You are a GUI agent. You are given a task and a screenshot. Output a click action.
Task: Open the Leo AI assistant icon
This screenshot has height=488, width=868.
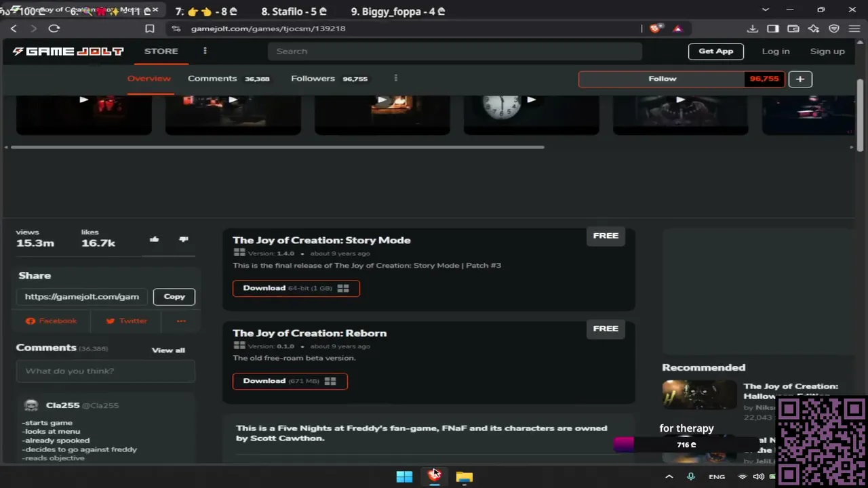[x=814, y=28]
